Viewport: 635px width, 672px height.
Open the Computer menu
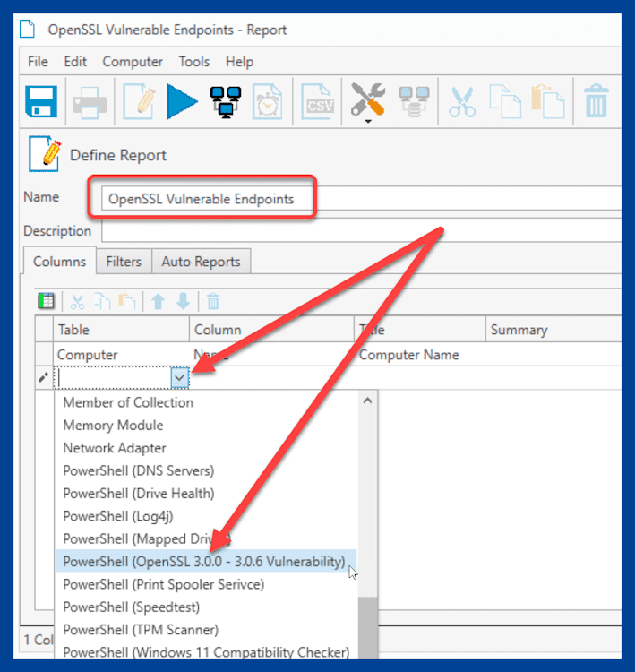(133, 62)
